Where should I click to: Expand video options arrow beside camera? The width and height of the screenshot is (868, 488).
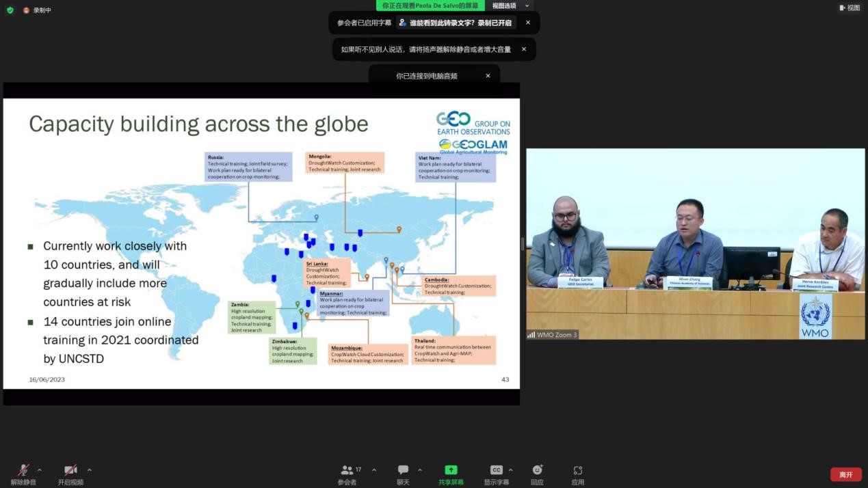pyautogui.click(x=89, y=470)
